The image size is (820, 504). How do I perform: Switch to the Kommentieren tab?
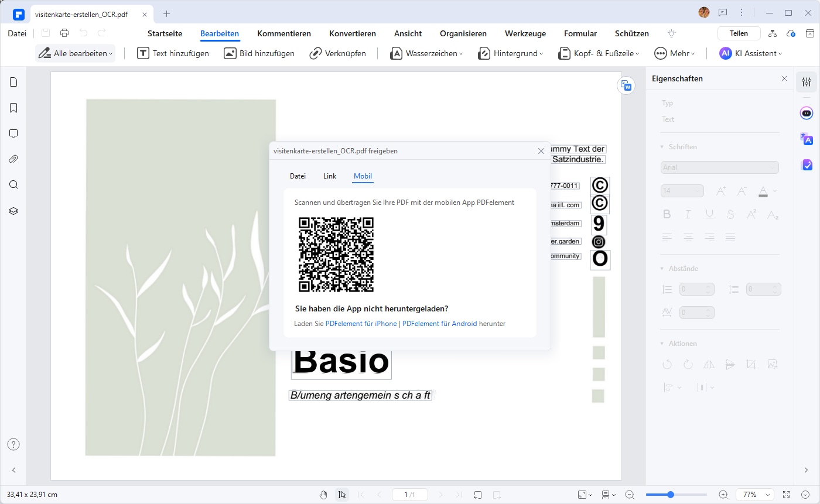284,33
